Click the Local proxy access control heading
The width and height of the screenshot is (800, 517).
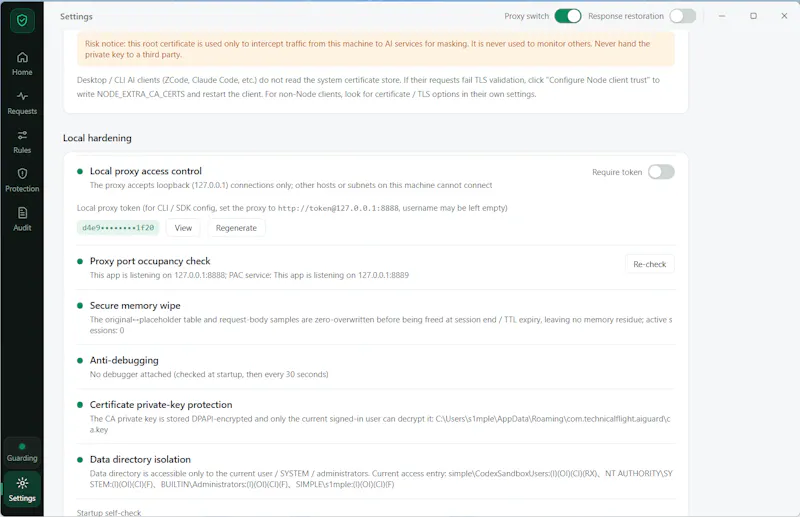tap(145, 171)
